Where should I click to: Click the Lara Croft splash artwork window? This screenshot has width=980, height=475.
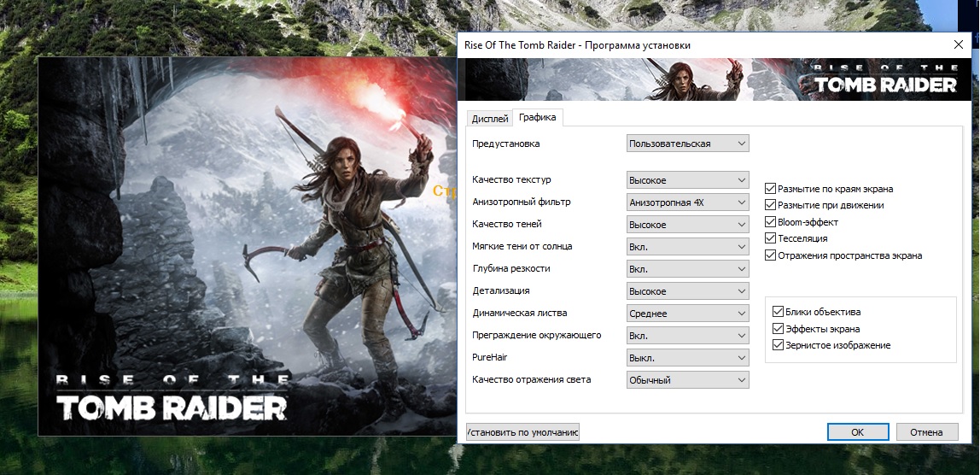[x=248, y=247]
